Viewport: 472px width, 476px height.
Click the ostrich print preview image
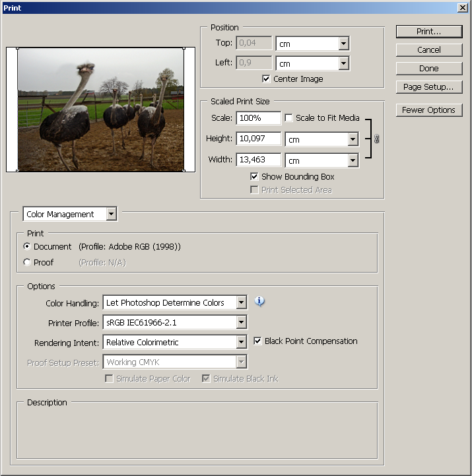[x=101, y=110]
